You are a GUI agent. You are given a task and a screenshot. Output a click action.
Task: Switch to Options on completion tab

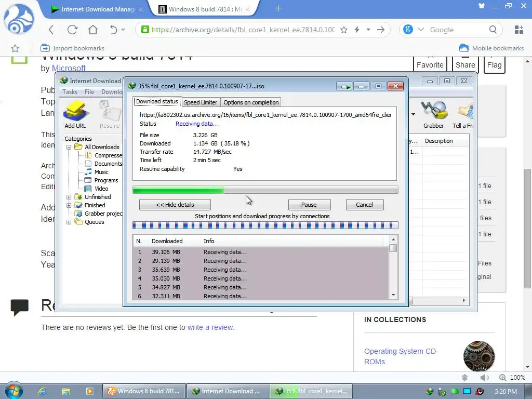coord(251,102)
